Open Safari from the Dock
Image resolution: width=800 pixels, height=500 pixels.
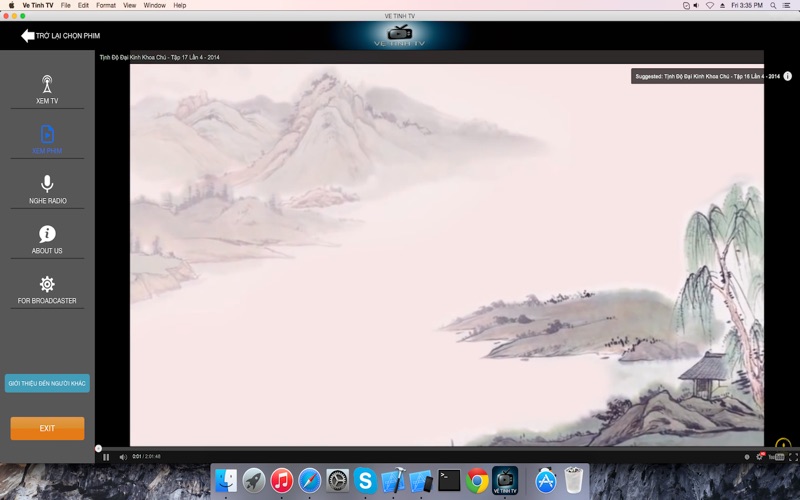310,481
